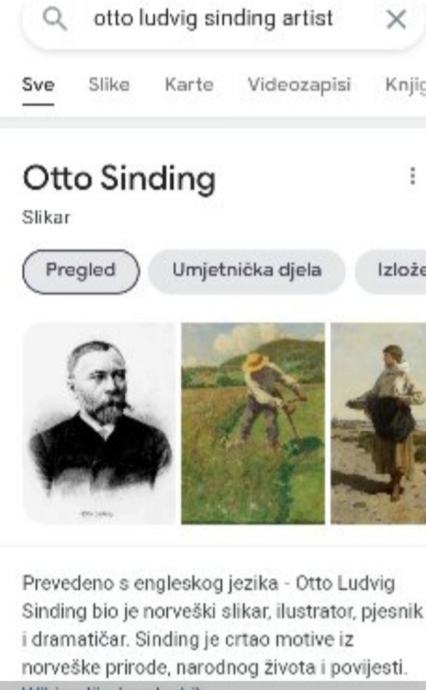Click the portrait caption text under photo
Screen dimensions: 426x690
pos(97,514)
